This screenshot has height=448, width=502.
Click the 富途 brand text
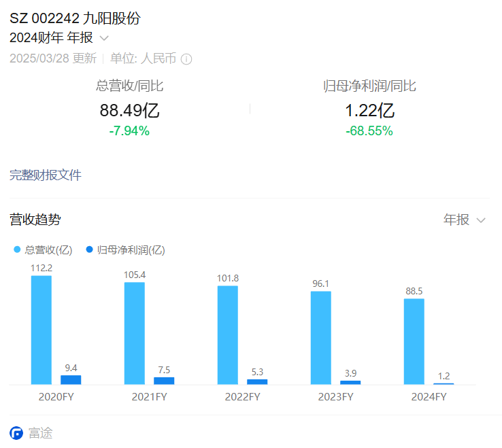[x=40, y=433]
